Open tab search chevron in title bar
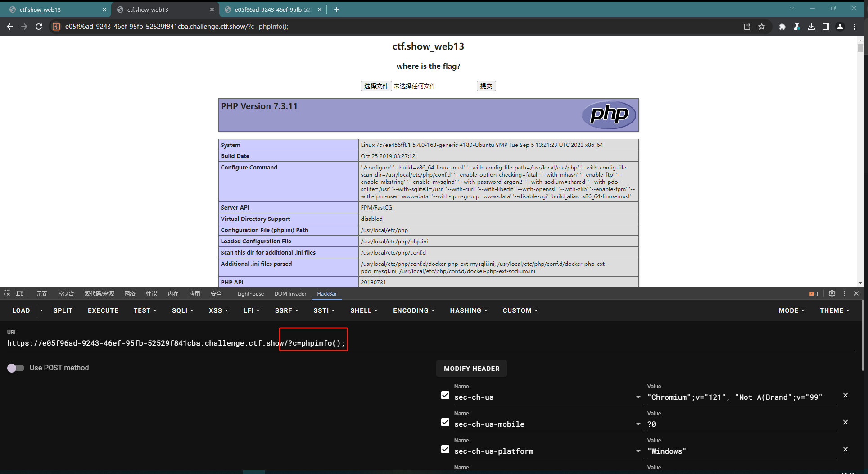 point(792,8)
